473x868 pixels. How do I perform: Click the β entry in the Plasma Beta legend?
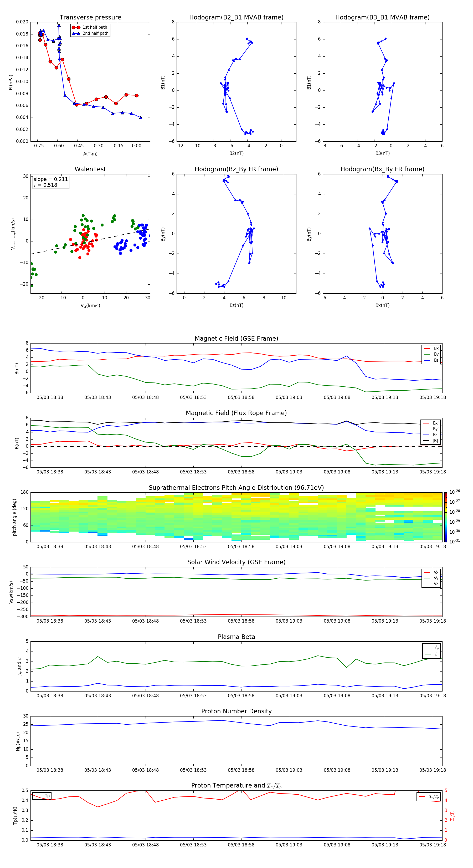click(431, 654)
